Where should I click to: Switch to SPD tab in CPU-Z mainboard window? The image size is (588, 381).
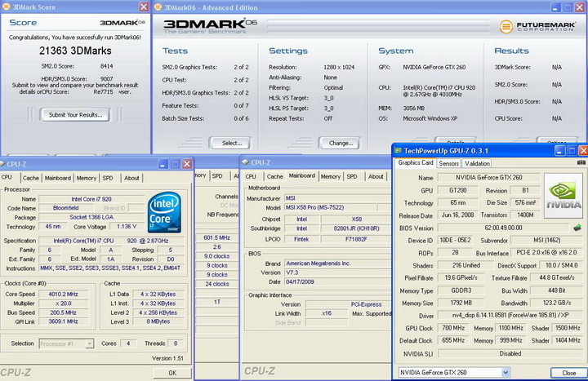pos(352,176)
